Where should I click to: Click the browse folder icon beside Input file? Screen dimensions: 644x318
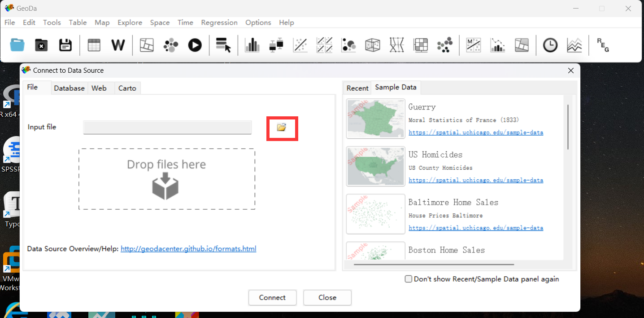click(282, 128)
